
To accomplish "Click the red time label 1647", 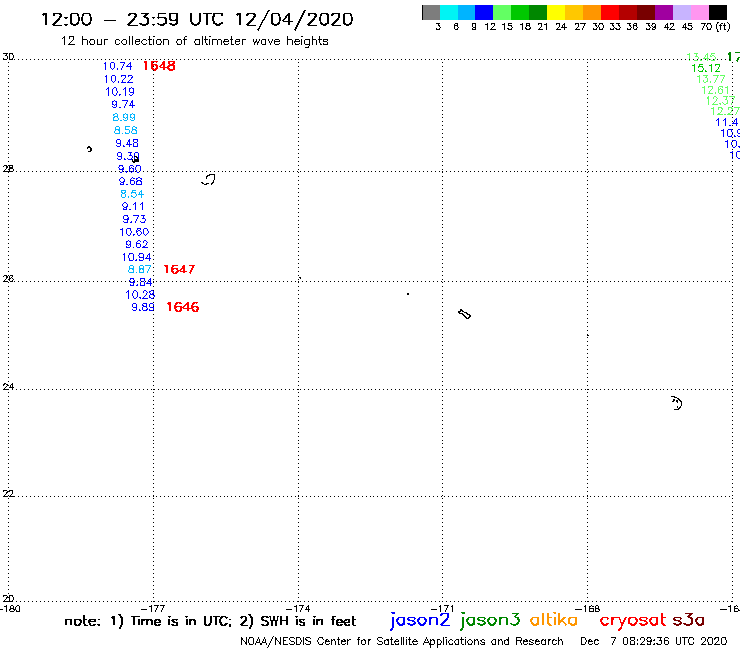I will tap(179, 270).
